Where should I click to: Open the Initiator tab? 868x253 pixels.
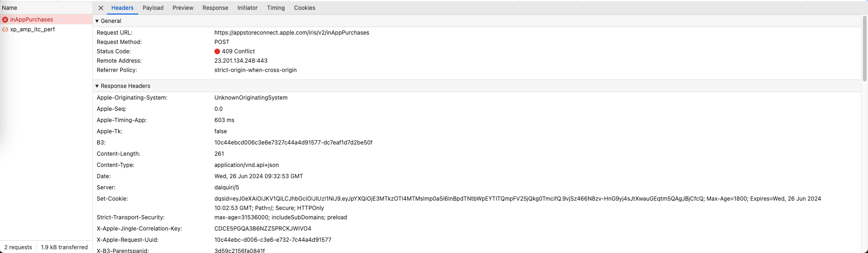coord(248,8)
